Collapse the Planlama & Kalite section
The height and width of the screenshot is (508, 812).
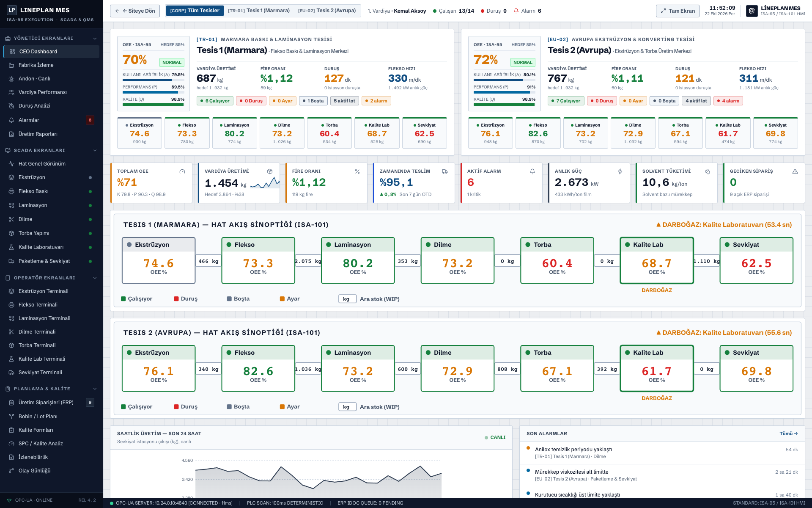click(95, 389)
